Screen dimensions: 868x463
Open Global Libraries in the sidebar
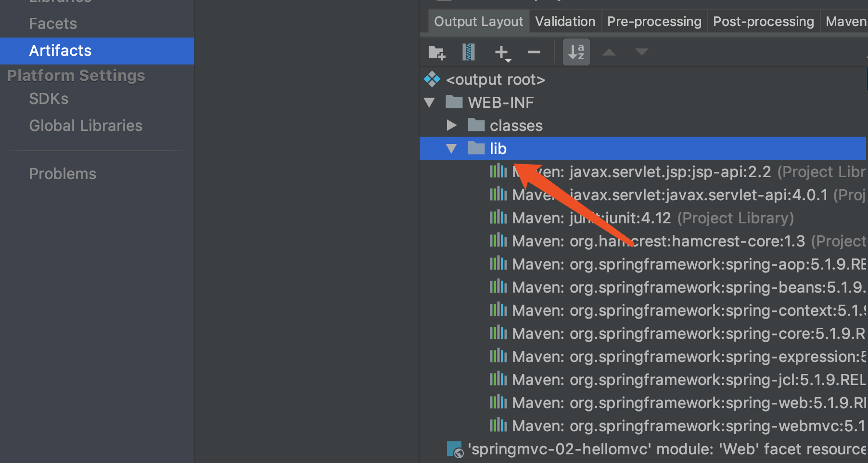point(86,126)
